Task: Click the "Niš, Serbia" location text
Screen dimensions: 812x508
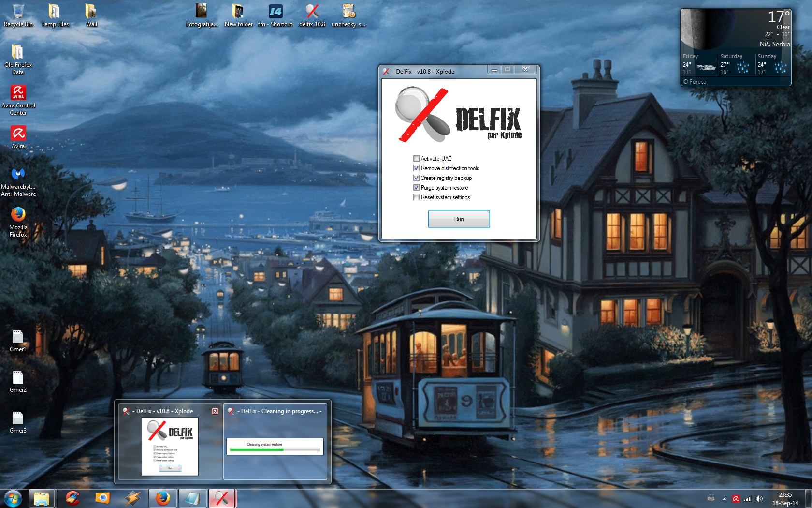Action: click(775, 44)
